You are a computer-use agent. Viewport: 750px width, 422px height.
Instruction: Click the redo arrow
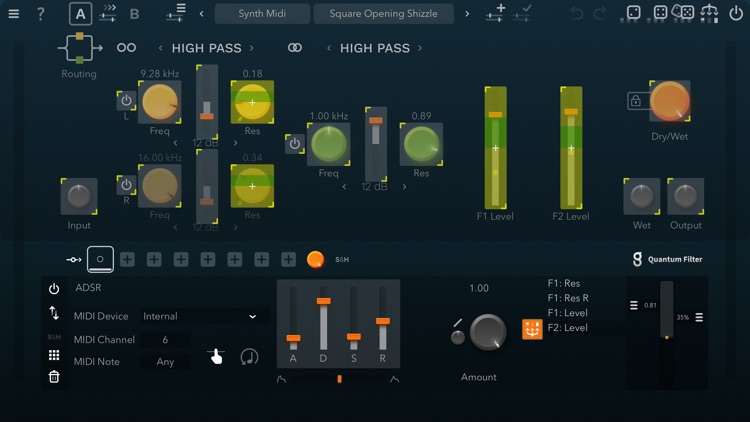(x=600, y=13)
